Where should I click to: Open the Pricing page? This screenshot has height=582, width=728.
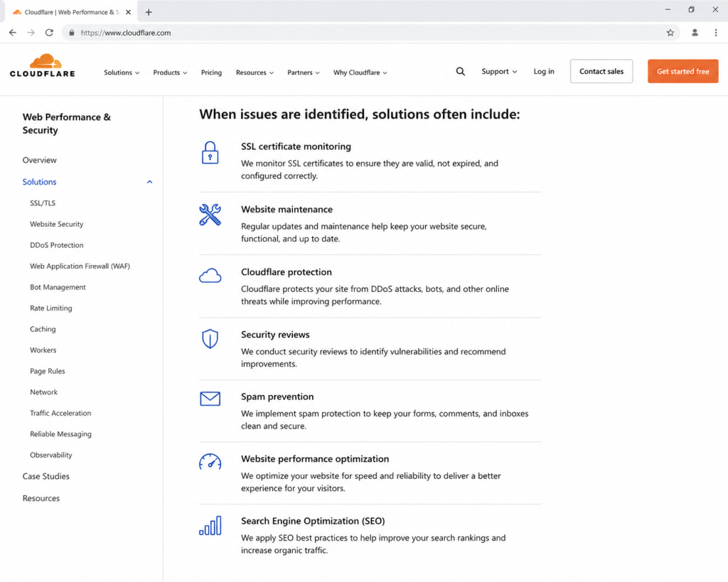point(211,72)
